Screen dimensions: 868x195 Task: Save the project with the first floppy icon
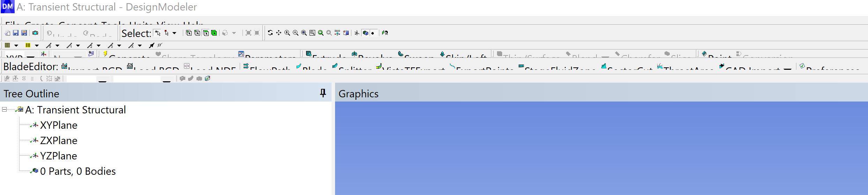(16, 33)
